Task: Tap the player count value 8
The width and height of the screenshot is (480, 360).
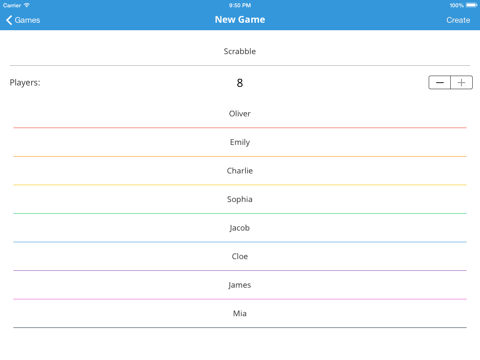Action: click(240, 83)
